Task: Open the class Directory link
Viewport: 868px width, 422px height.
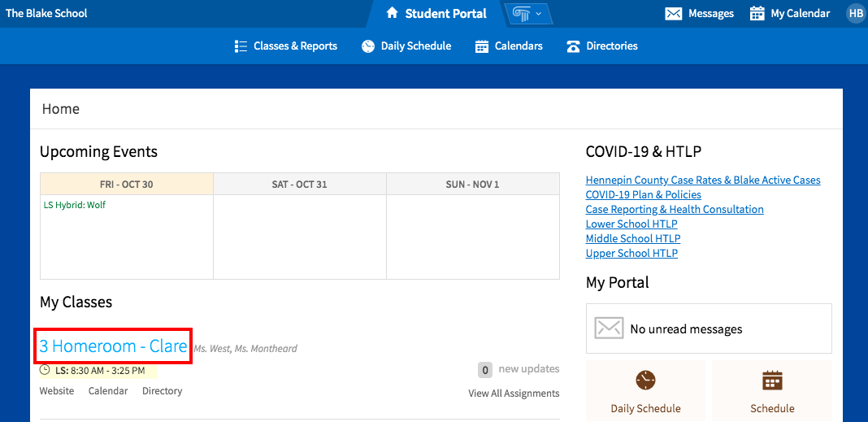Action: [163, 391]
